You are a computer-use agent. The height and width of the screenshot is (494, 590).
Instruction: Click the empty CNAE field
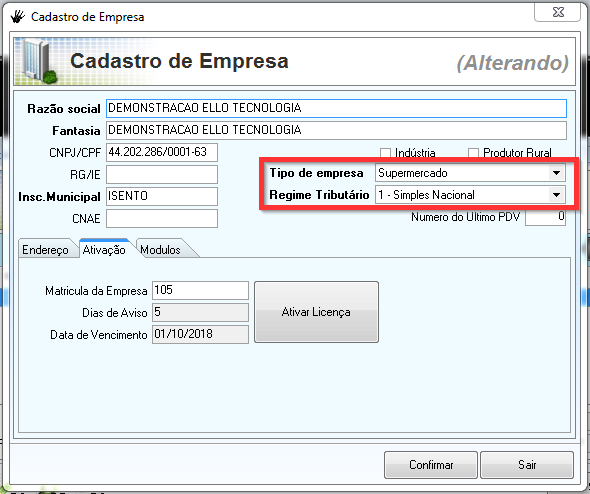pyautogui.click(x=162, y=219)
